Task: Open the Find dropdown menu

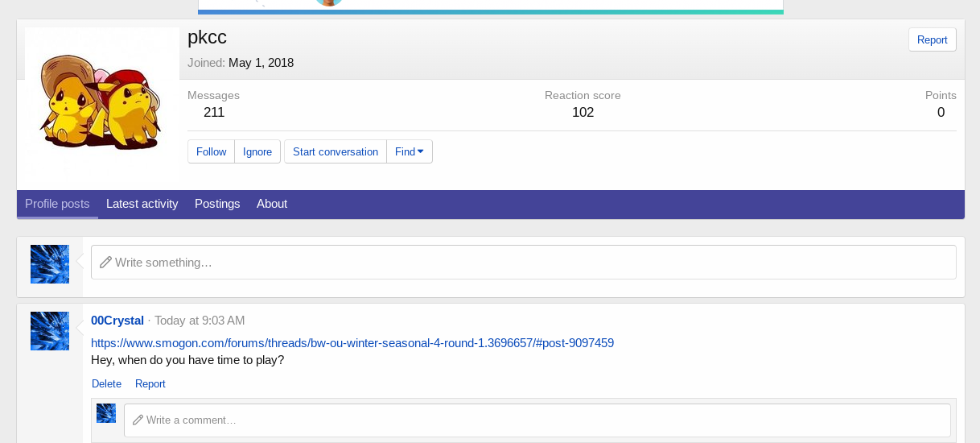Action: [x=409, y=151]
